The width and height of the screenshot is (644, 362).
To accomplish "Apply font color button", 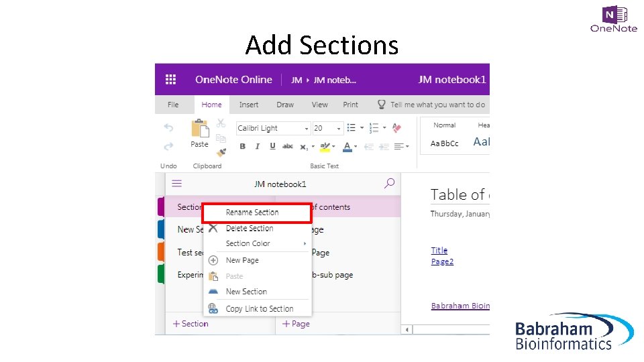I will pyautogui.click(x=347, y=147).
